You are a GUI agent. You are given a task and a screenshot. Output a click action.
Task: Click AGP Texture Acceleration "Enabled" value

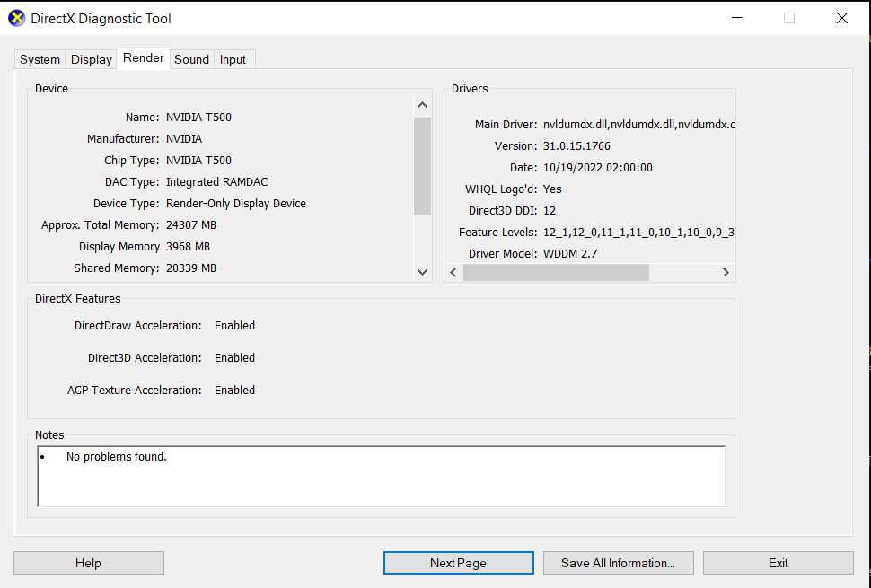pos(235,390)
